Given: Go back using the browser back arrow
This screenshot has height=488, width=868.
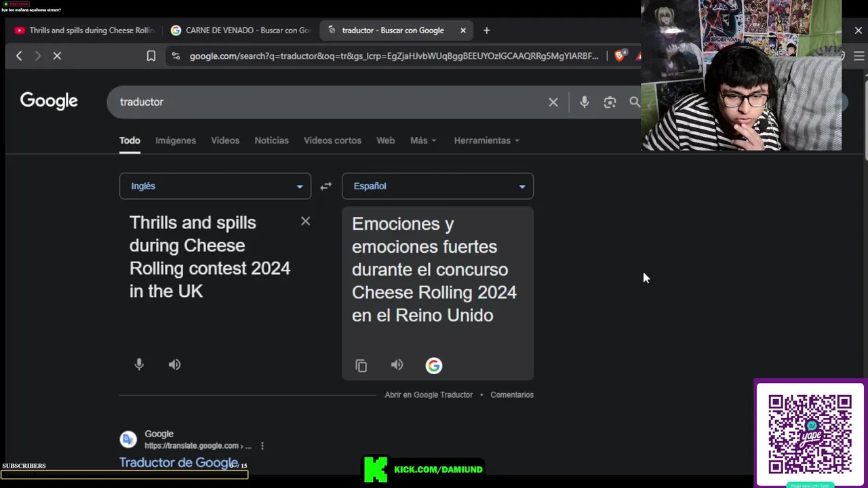Looking at the screenshot, I should (x=19, y=56).
